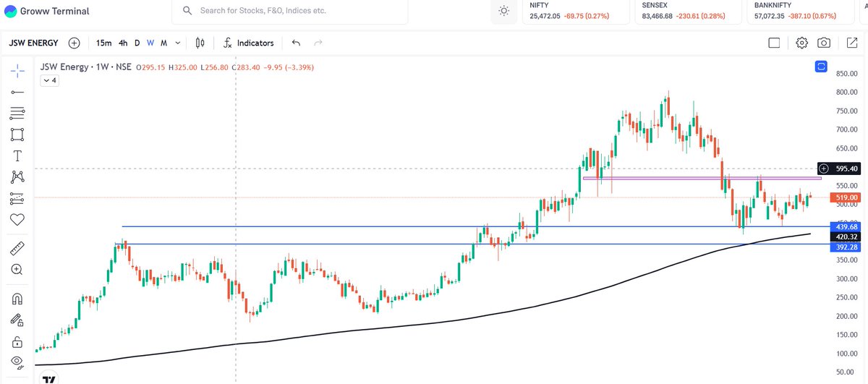The height and width of the screenshot is (384, 868).
Task: Click the 439.68 blue line price label
Action: [x=846, y=226]
